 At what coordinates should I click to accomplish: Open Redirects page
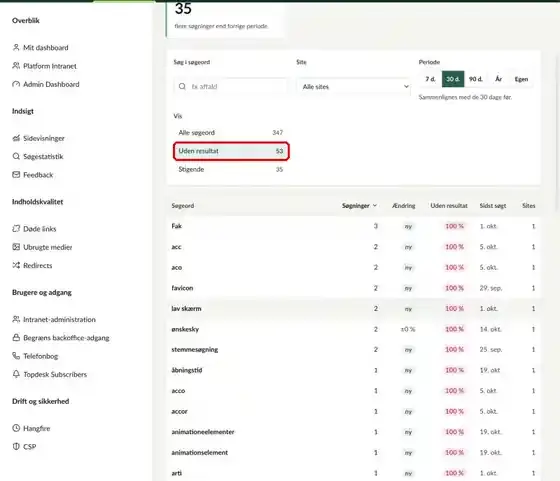38,265
